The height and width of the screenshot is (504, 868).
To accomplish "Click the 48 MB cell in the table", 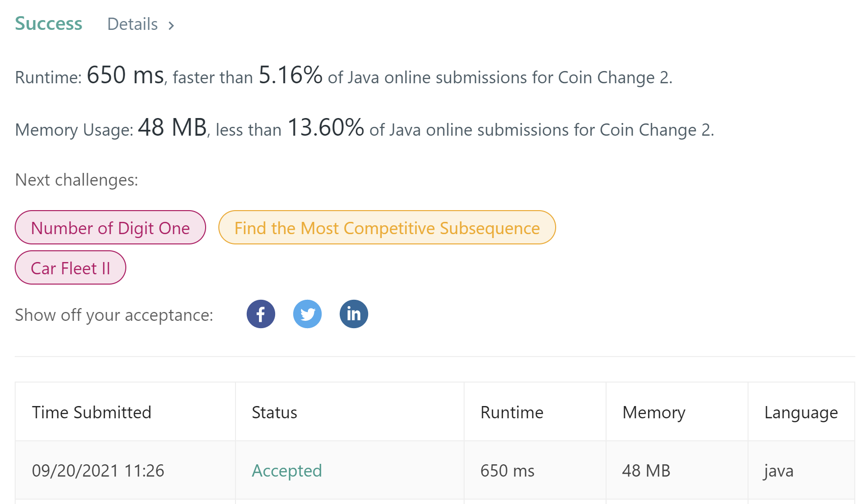I will [646, 471].
